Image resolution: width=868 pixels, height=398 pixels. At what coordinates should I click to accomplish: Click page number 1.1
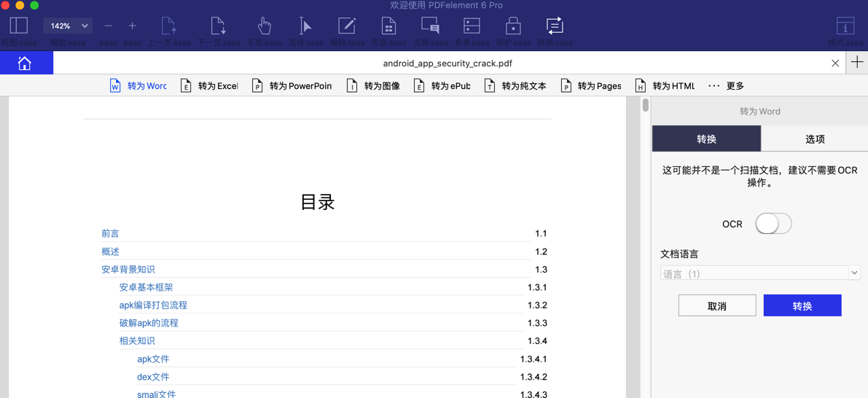[x=541, y=233]
